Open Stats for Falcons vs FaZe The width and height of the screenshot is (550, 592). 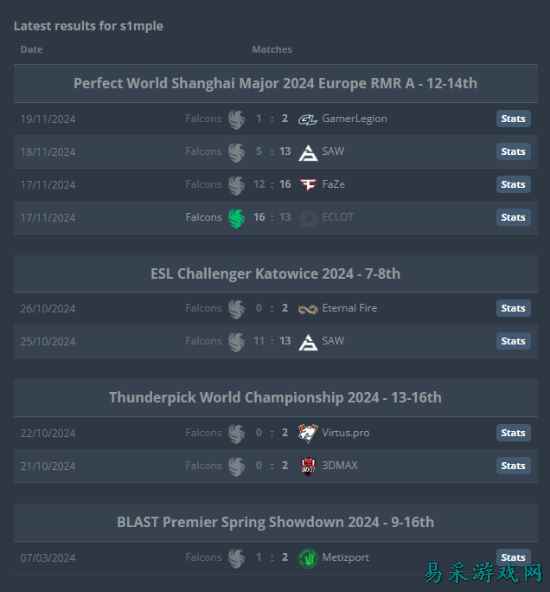tap(513, 185)
